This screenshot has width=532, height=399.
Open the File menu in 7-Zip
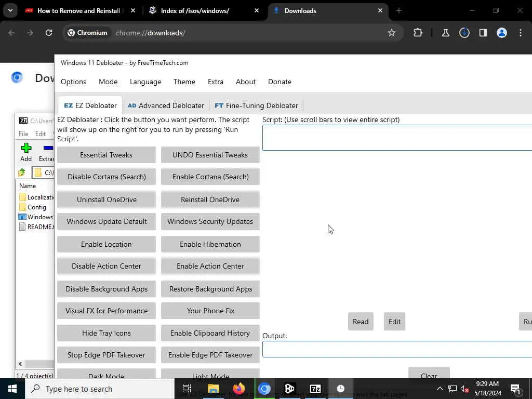(x=23, y=134)
